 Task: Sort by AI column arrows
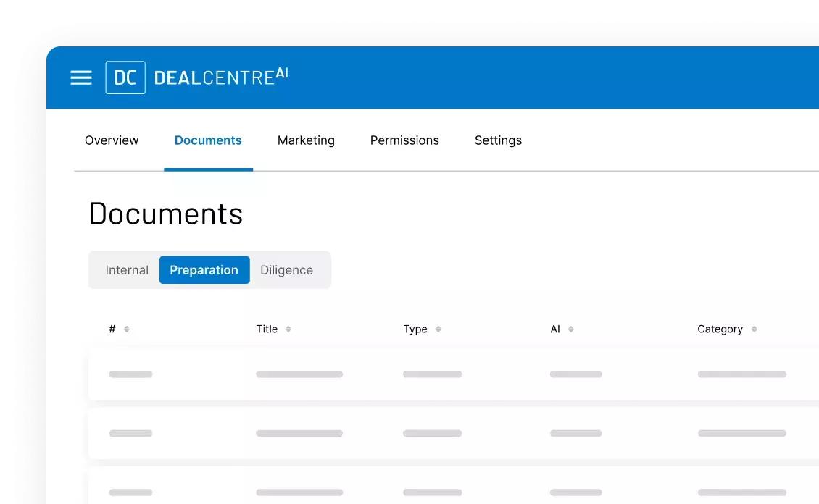[x=571, y=329]
